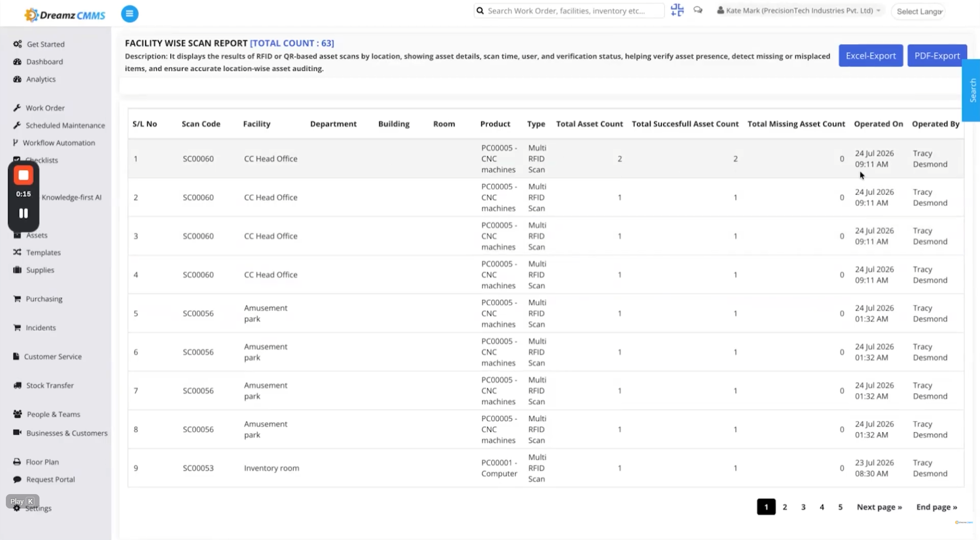
Task: Click the Stock Transfer truck icon
Action: pos(18,385)
